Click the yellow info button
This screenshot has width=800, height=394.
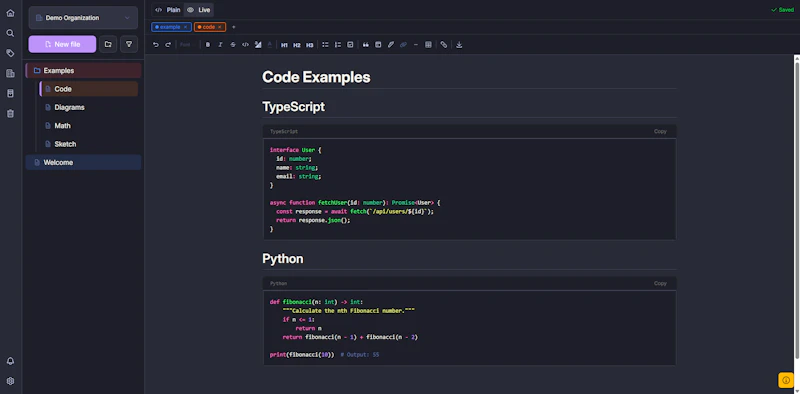[786, 380]
